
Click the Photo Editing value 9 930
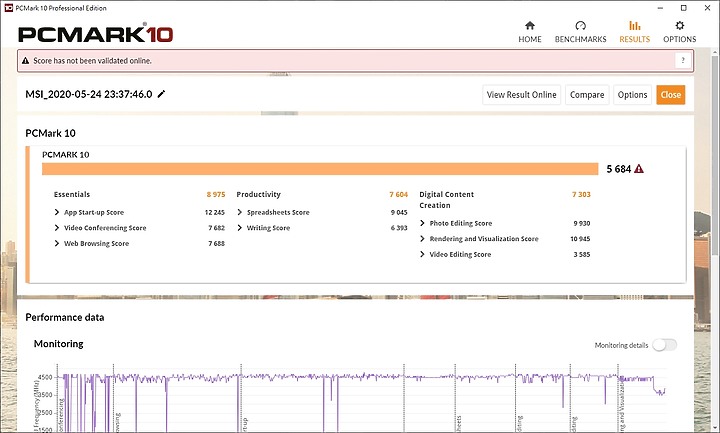click(x=582, y=223)
